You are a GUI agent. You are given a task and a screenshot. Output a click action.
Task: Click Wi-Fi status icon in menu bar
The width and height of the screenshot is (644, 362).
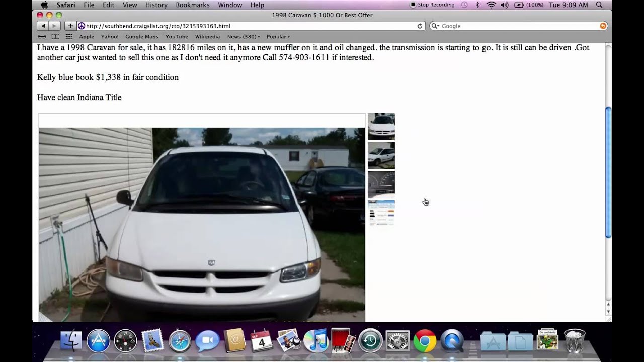491,5
